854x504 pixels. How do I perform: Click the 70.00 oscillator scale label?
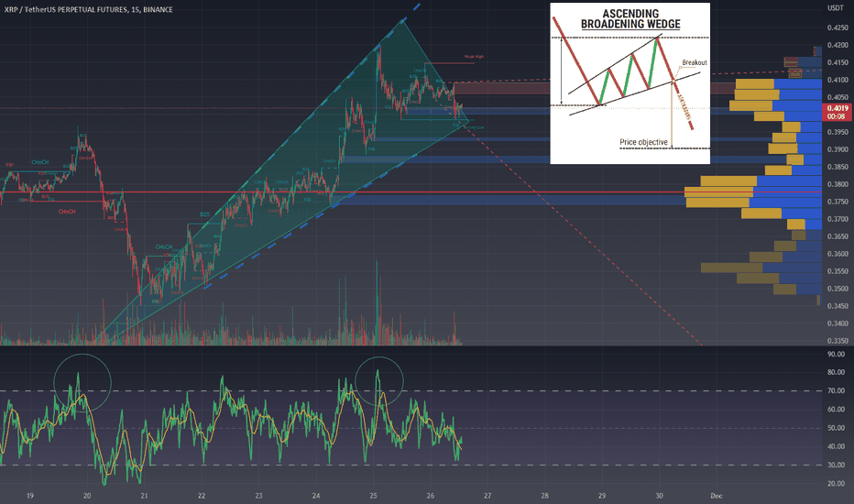[x=836, y=391]
